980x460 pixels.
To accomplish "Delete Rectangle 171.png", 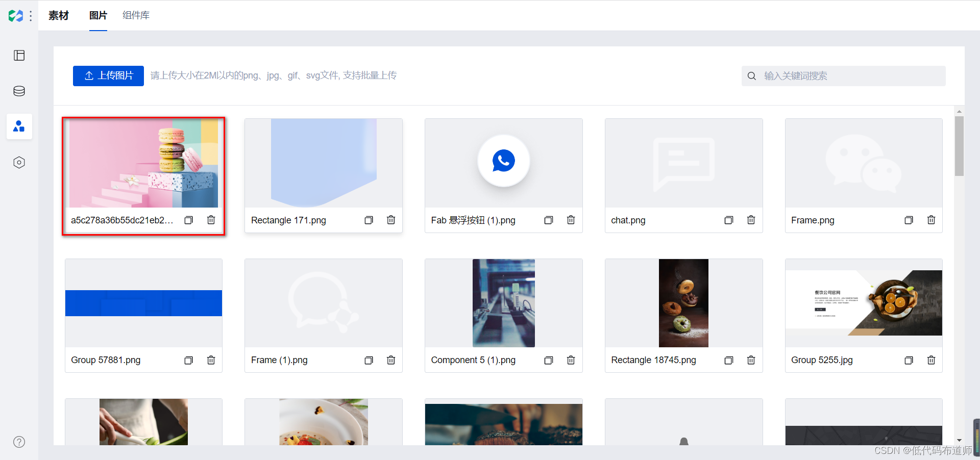I will click(391, 220).
